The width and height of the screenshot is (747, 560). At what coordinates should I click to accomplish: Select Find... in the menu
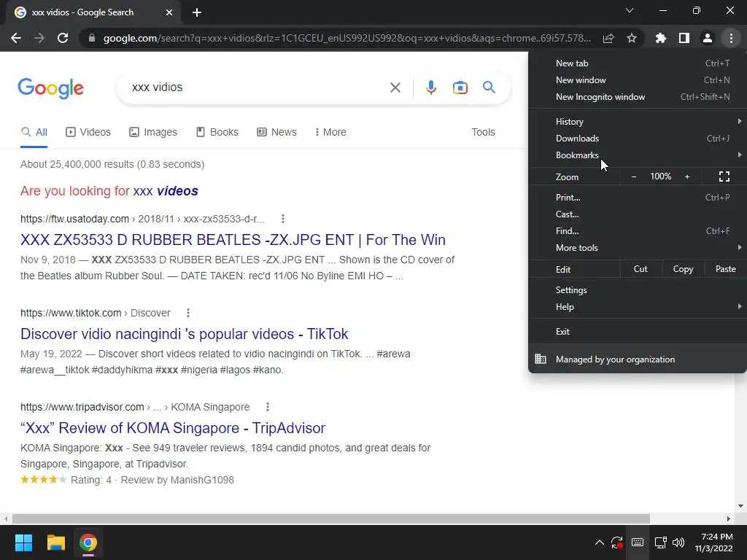click(638, 231)
